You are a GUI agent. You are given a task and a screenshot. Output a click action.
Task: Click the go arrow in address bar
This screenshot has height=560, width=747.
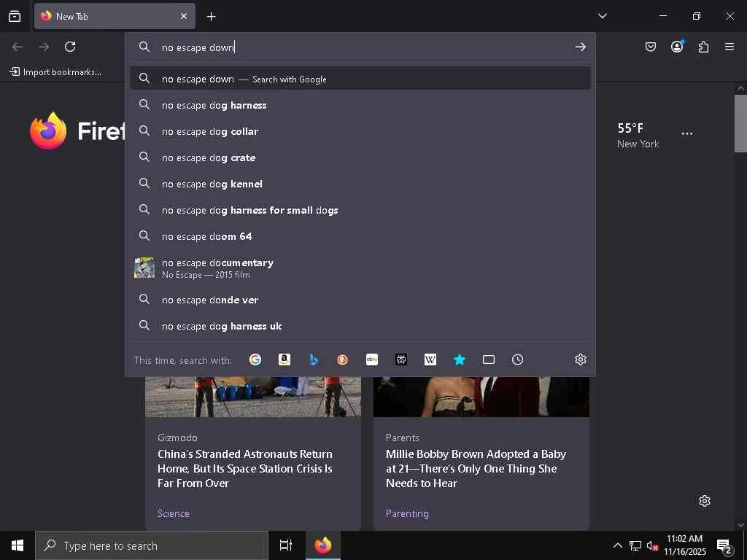580,47
